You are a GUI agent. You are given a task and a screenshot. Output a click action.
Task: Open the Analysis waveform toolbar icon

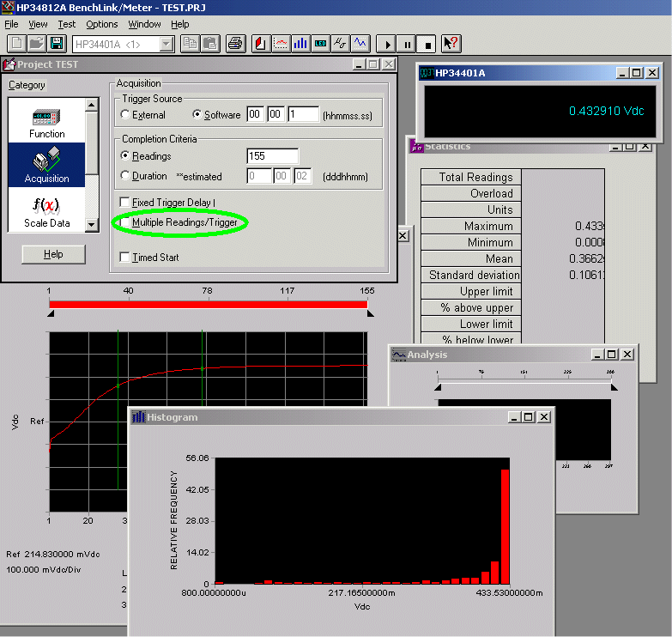pos(360,43)
